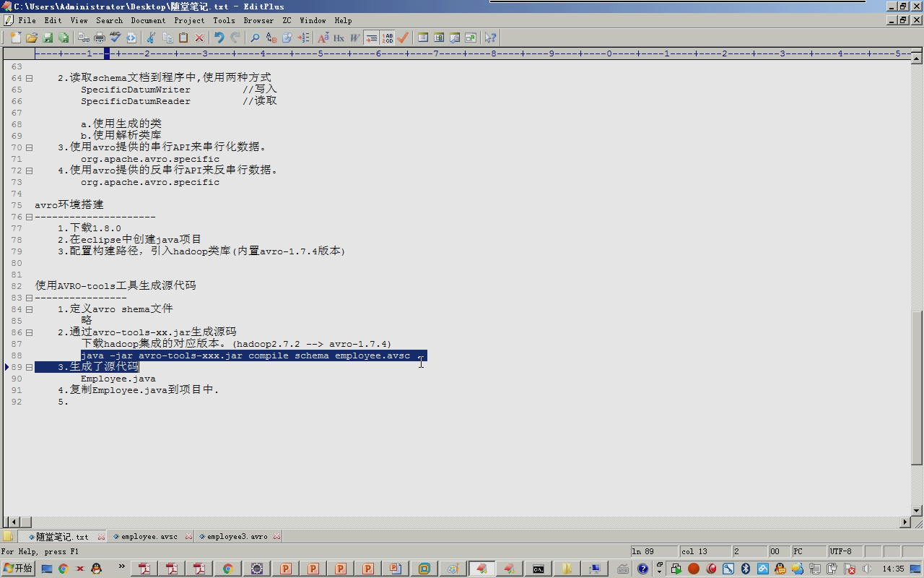The height and width of the screenshot is (578, 924).
Task: Collapse the fold marker at line 70
Action: (30, 147)
